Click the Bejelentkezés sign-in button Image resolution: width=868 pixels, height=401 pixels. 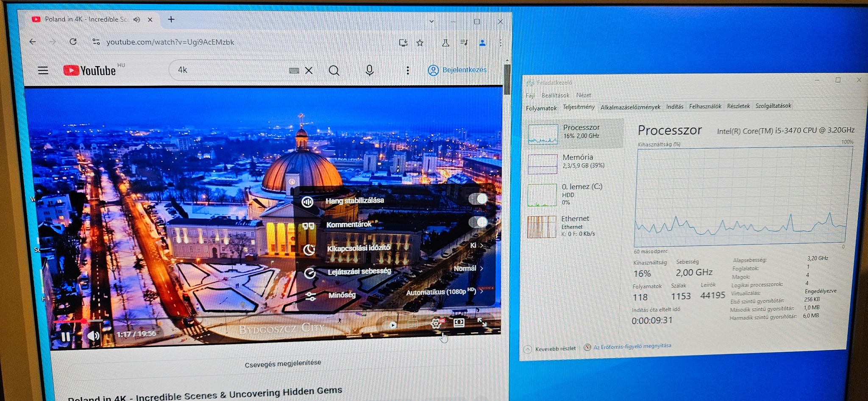pyautogui.click(x=457, y=70)
